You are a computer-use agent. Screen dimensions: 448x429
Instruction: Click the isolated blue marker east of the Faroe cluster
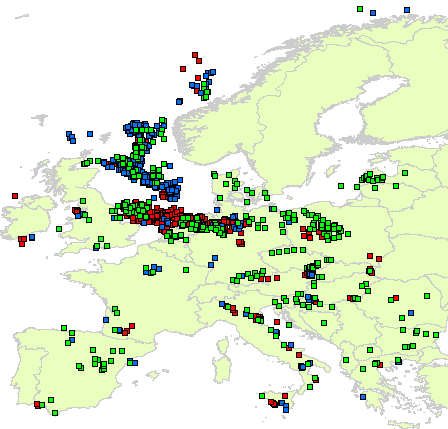pos(90,134)
